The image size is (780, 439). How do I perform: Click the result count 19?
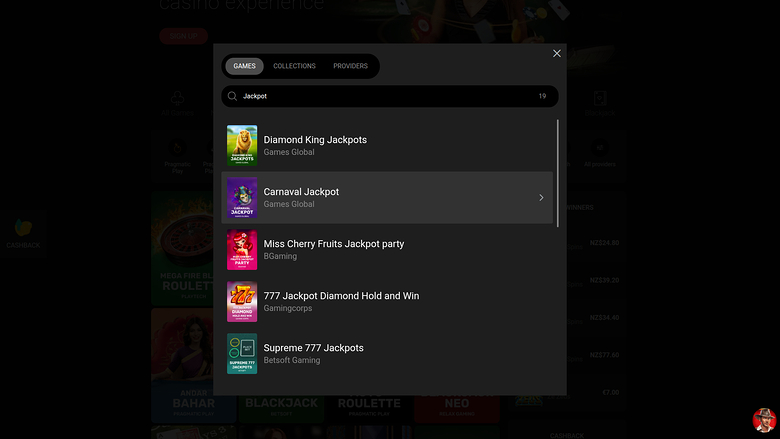point(542,96)
